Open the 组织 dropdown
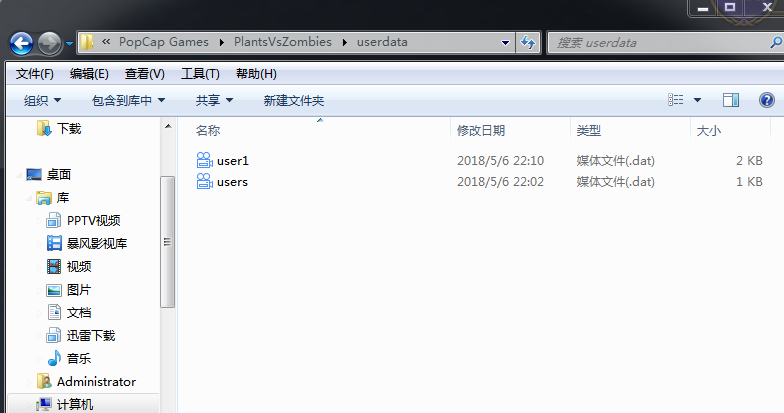 [x=42, y=100]
